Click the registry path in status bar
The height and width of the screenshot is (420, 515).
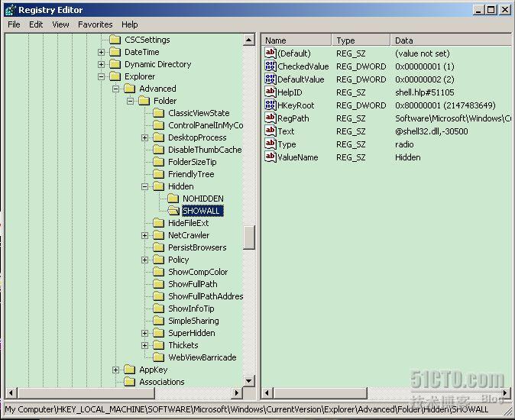(x=247, y=409)
